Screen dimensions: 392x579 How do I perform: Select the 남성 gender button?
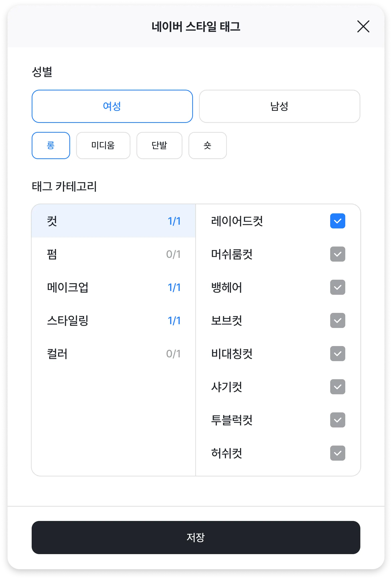(279, 106)
